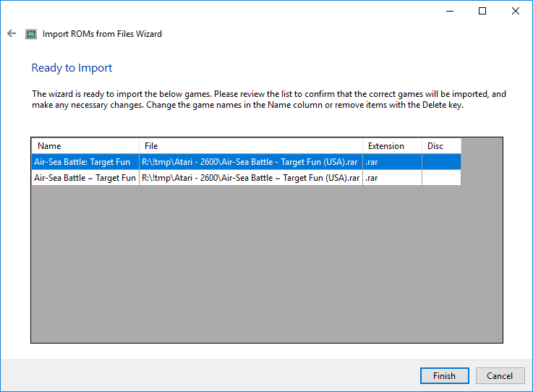Click the .rar extension cell in the second row
Screen dimensions: 533x392
[x=392, y=178]
